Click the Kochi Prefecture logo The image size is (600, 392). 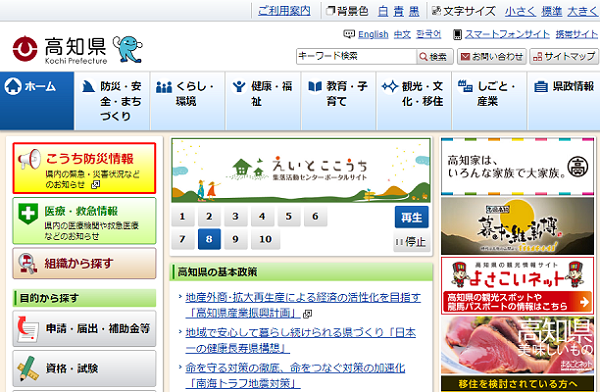(60, 50)
